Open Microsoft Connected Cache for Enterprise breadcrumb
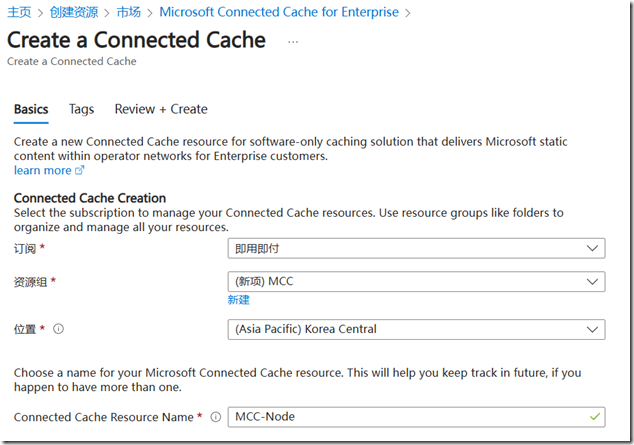The height and width of the screenshot is (445, 634). [279, 12]
